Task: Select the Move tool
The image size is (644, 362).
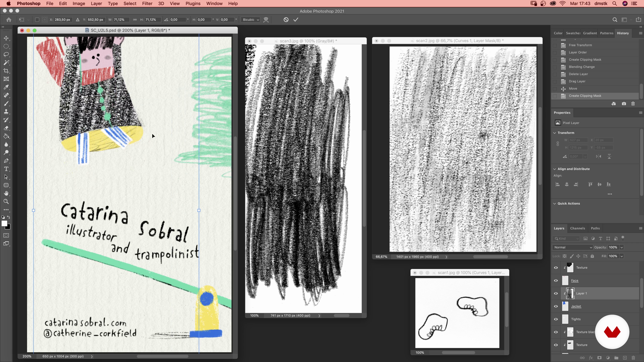Action: tap(6, 38)
